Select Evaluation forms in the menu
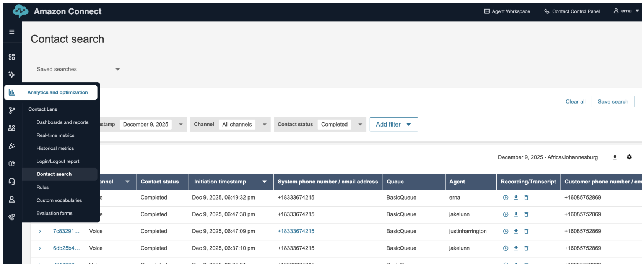The width and height of the screenshot is (644, 279). [54, 213]
